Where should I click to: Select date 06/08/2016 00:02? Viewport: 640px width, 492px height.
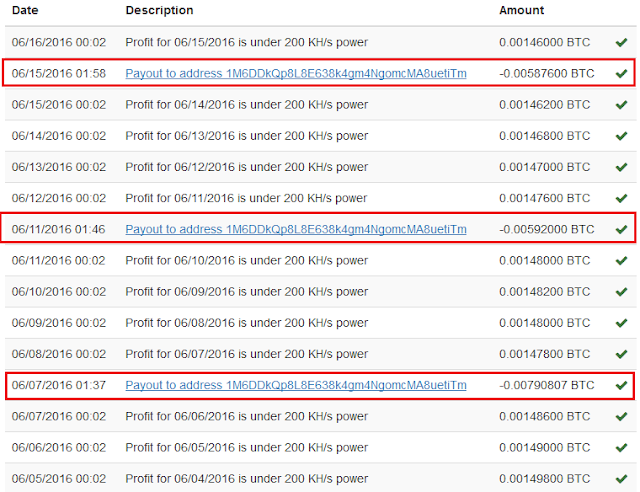[x=59, y=354]
